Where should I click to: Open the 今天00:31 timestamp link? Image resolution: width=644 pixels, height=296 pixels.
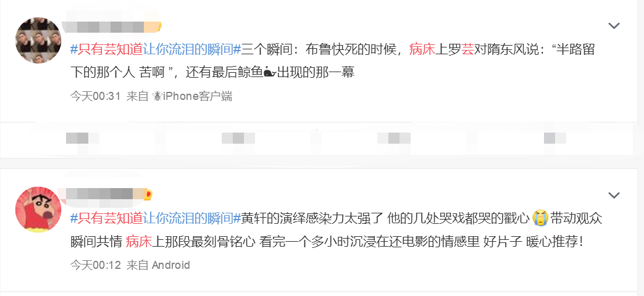tap(95, 96)
